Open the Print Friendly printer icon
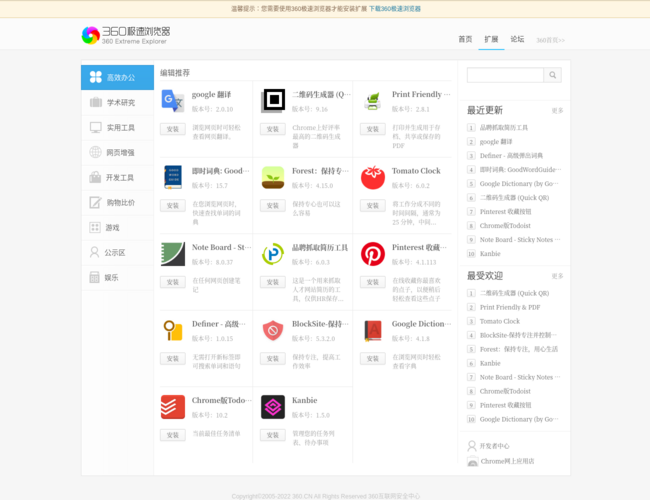The image size is (650, 500). 373,101
